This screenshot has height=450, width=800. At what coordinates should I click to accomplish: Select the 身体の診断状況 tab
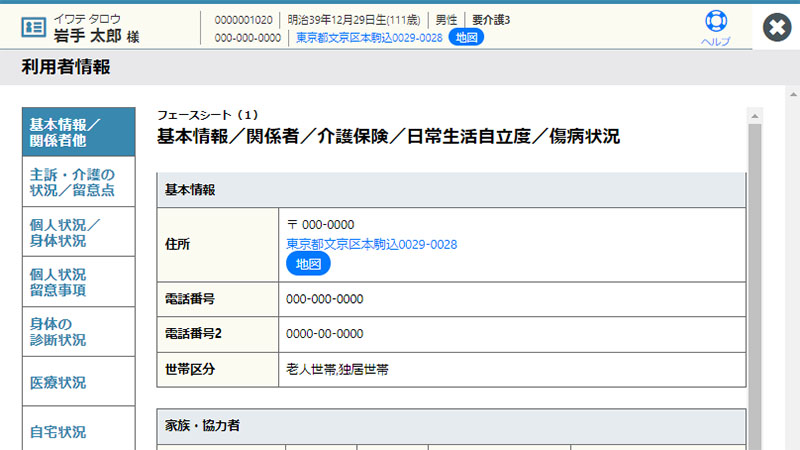79,332
